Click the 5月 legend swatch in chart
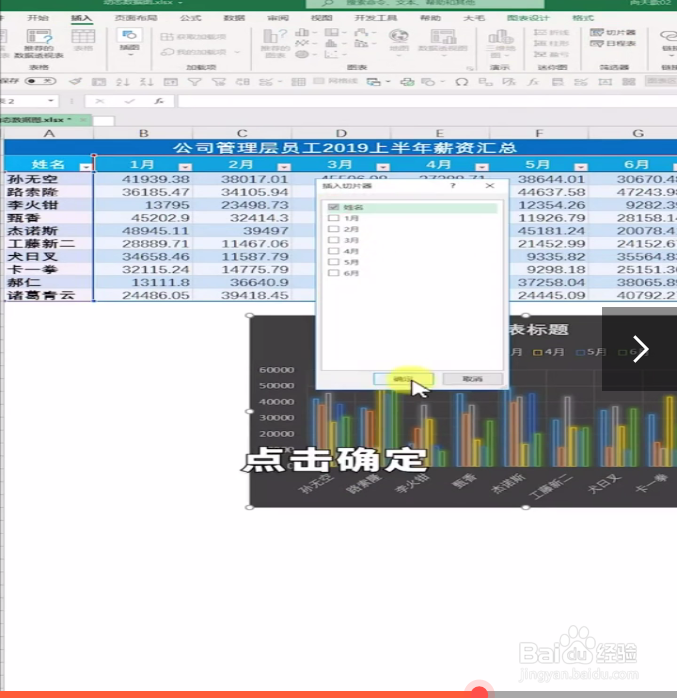Viewport: 677px width, 698px height. point(580,353)
